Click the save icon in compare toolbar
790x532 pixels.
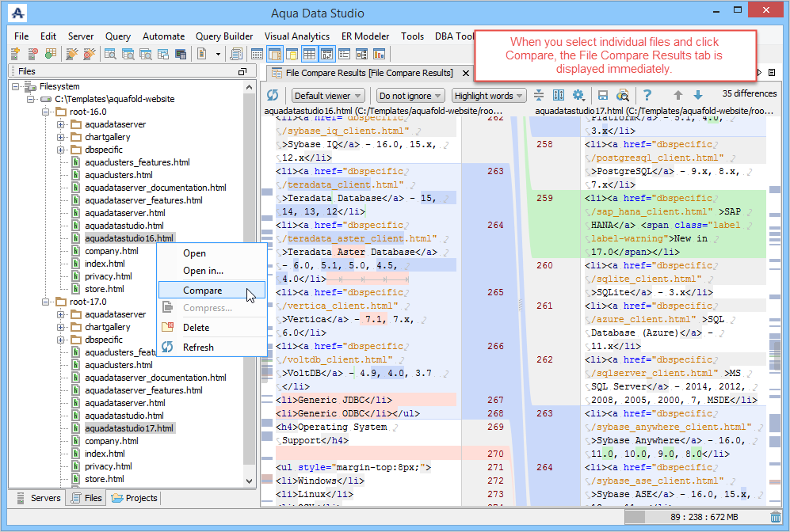(603, 95)
